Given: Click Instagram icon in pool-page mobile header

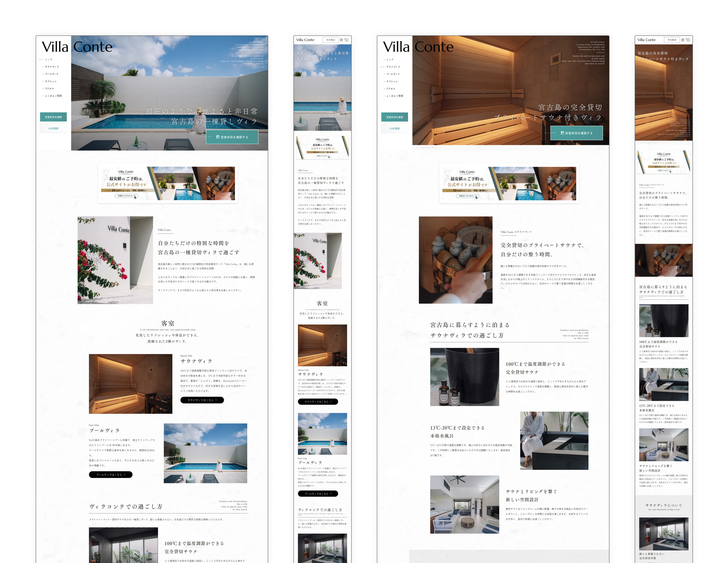Looking at the screenshot, I should (341, 40).
